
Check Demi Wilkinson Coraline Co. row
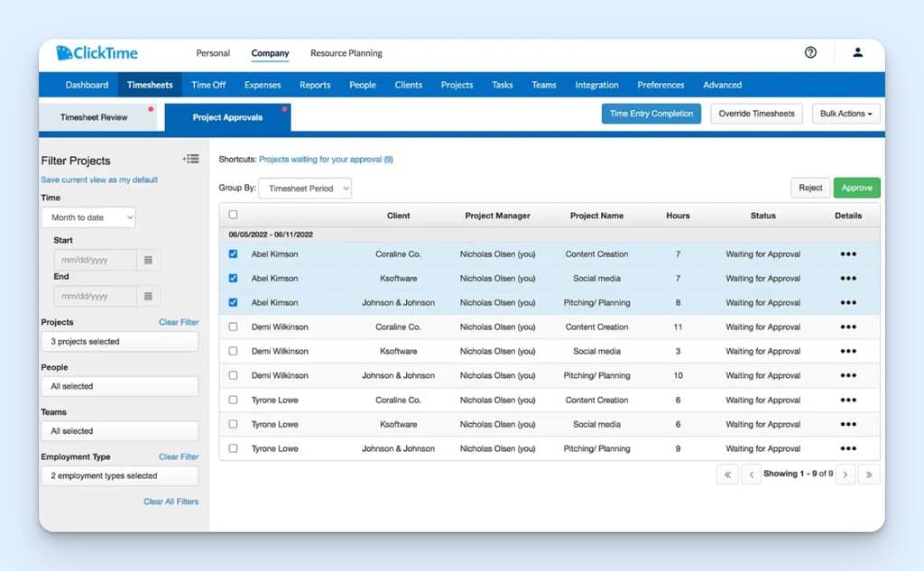(x=233, y=327)
